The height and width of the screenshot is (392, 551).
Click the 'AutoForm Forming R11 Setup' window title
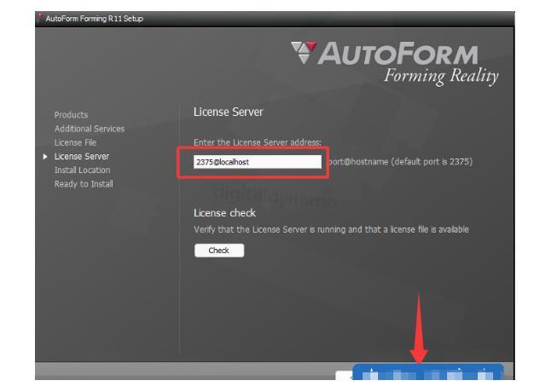[x=94, y=19]
